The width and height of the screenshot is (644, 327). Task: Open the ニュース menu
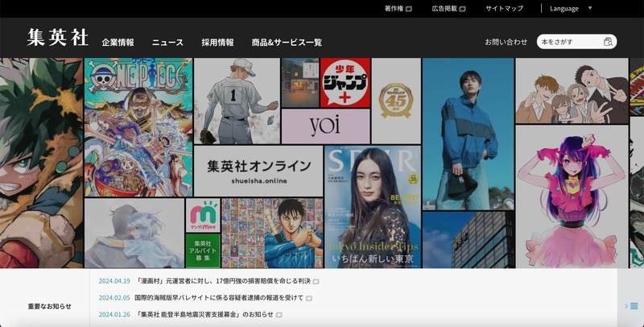(167, 42)
